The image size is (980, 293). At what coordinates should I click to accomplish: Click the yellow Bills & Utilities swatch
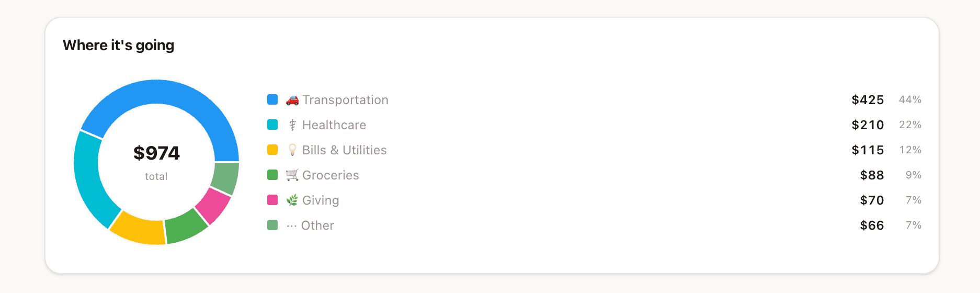272,150
